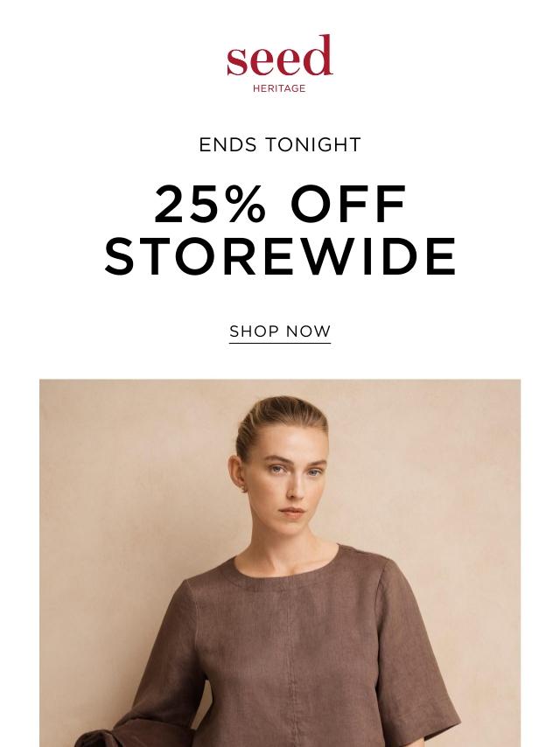Click the STOREWIDE headline word
This screenshot has height=747, width=560.
click(x=280, y=255)
